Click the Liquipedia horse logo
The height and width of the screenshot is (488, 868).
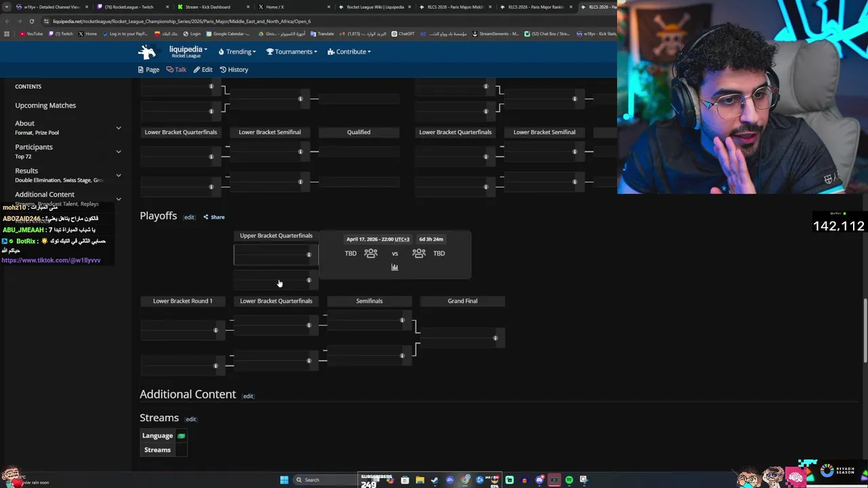(147, 52)
